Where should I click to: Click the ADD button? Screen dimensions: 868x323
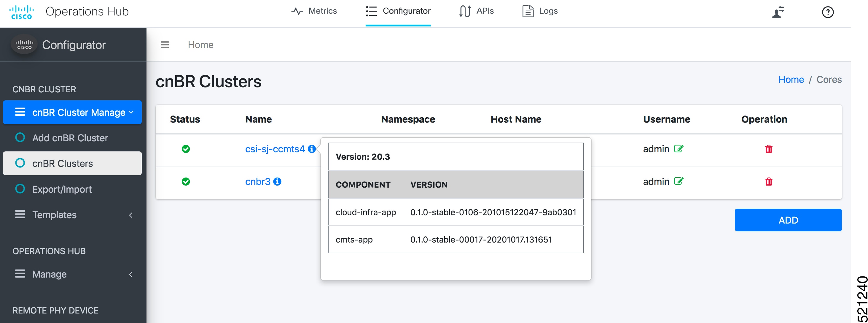pyautogui.click(x=788, y=220)
